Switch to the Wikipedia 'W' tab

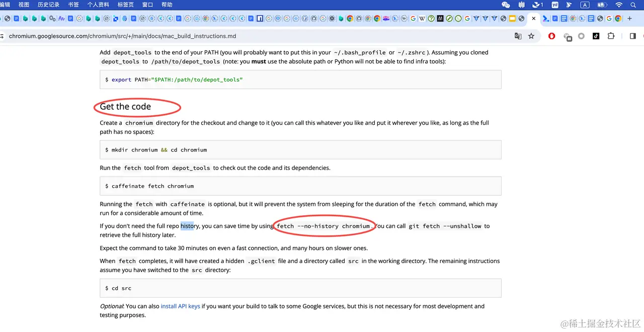coord(422,19)
